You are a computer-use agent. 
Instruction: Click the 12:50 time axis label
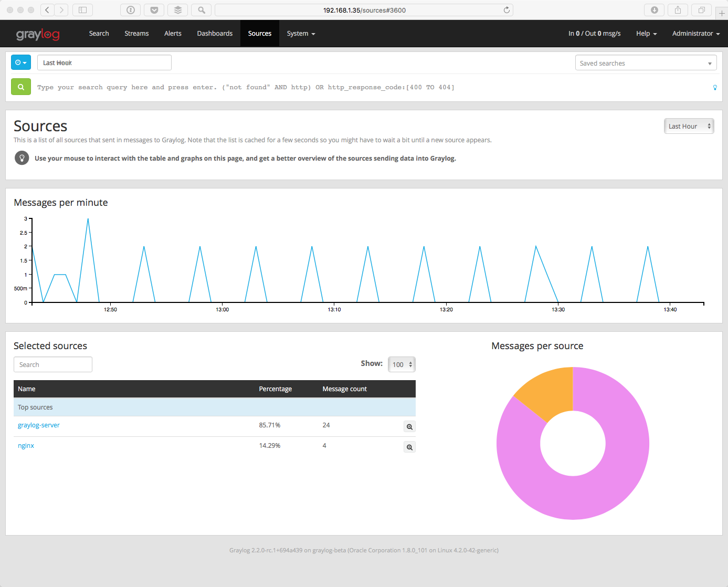[x=110, y=310]
